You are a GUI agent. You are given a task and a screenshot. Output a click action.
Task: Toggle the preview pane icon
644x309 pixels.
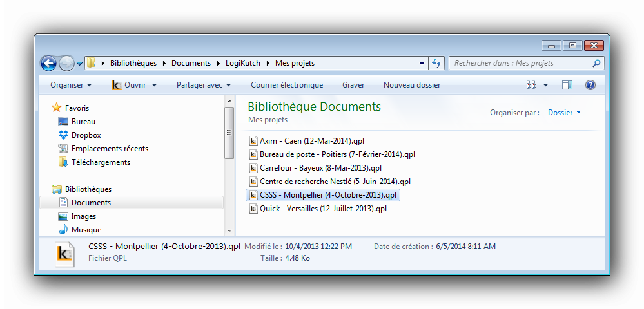point(567,85)
